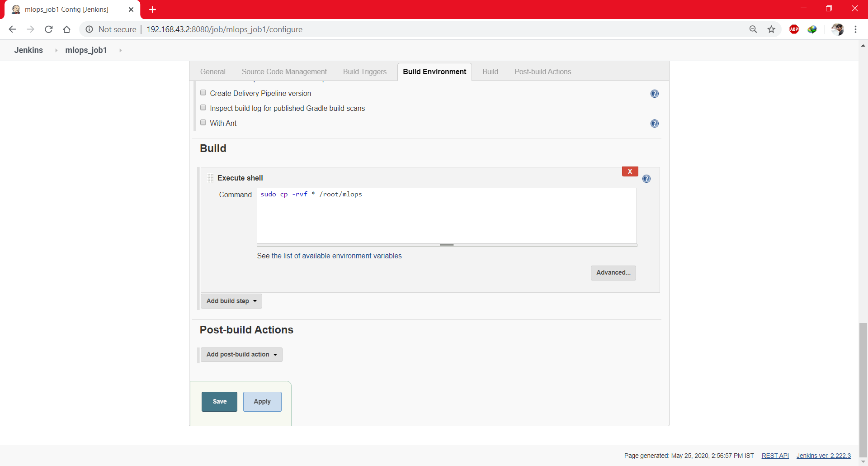Viewport: 868px width, 466px height.
Task: Check Inspect build log for published Gradle build scans
Action: (203, 107)
